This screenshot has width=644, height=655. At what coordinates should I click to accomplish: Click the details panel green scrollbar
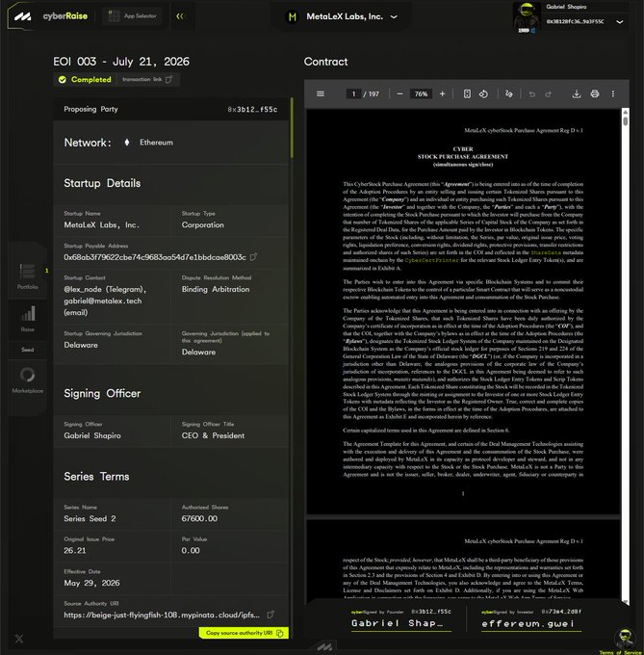pyautogui.click(x=292, y=129)
